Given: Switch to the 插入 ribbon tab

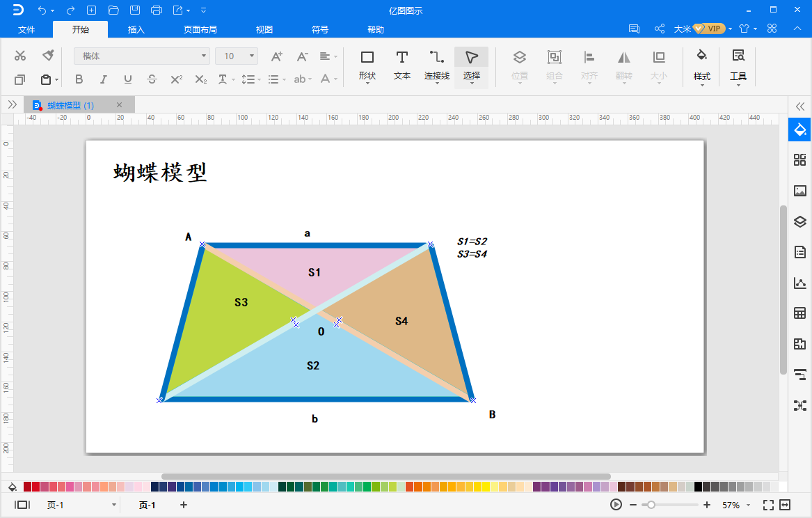Looking at the screenshot, I should (x=136, y=30).
